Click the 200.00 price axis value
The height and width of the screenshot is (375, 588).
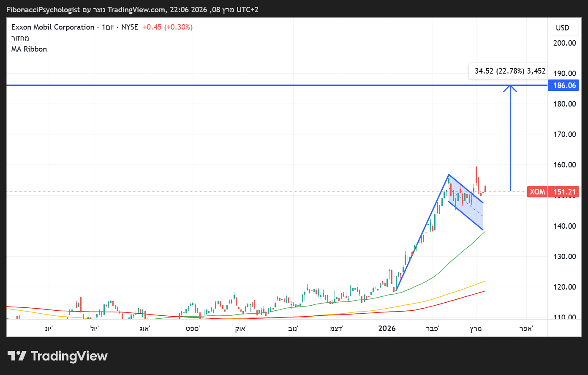pos(565,43)
